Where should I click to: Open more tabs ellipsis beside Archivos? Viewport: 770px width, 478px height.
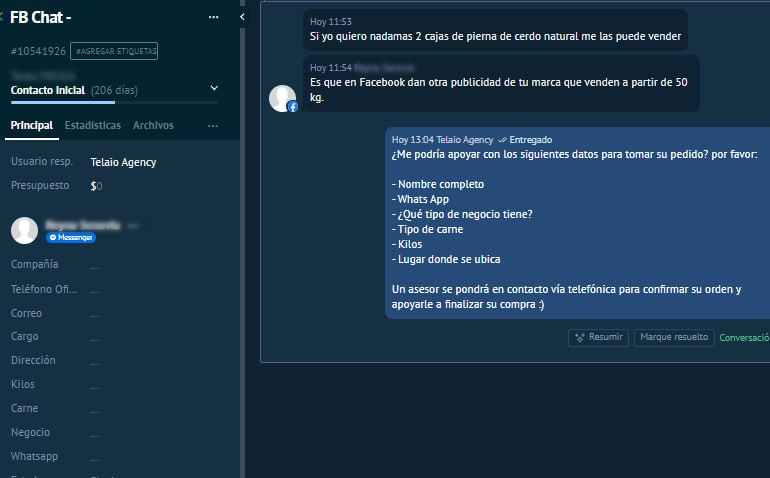pos(212,126)
